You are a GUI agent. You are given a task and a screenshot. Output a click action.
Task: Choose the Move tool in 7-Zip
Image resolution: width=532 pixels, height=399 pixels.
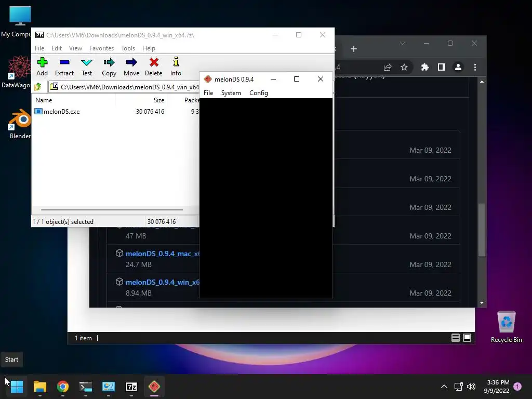(131, 66)
